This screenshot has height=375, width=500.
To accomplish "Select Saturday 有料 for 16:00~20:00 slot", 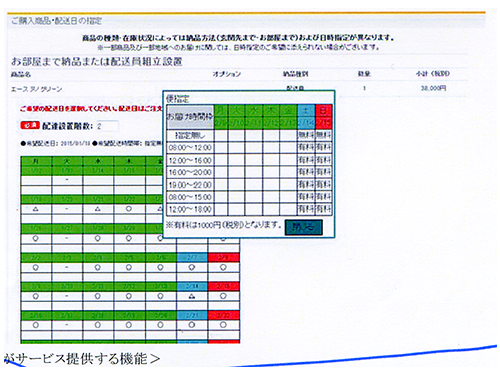I will click(x=306, y=172).
